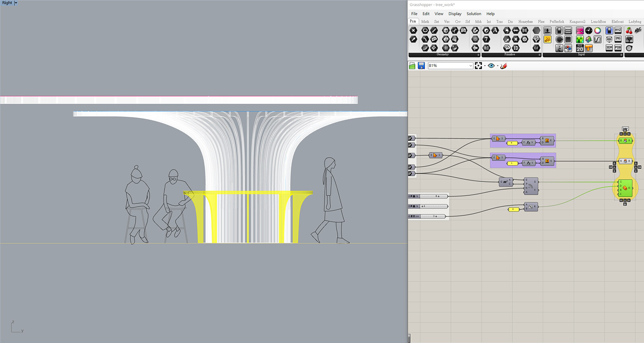Pick the Domain parameter double-arrow icon
Image resolution: width=644 pixels, height=343 pixels.
point(516,31)
